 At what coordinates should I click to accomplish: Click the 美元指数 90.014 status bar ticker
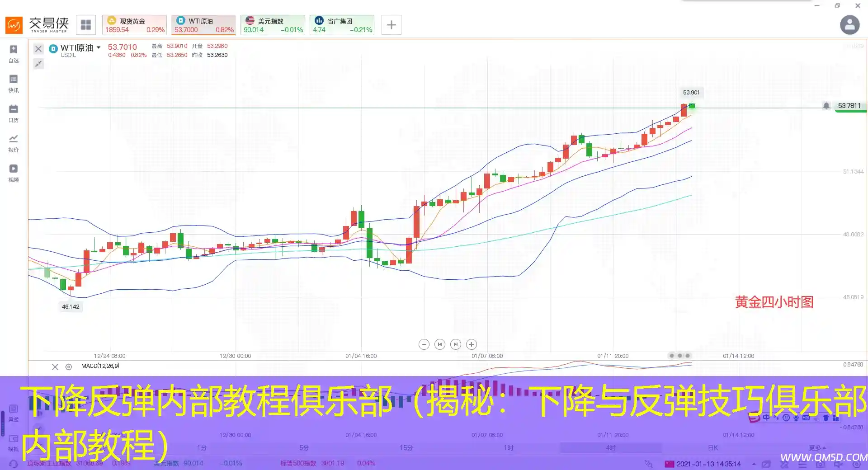[x=198, y=463]
